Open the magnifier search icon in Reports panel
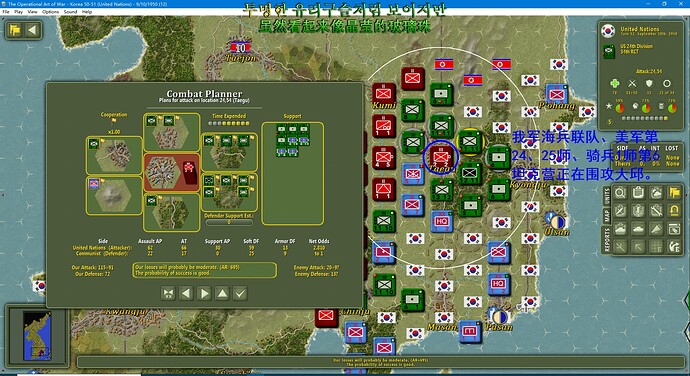This screenshot has width=690, height=376. pyautogui.click(x=620, y=193)
